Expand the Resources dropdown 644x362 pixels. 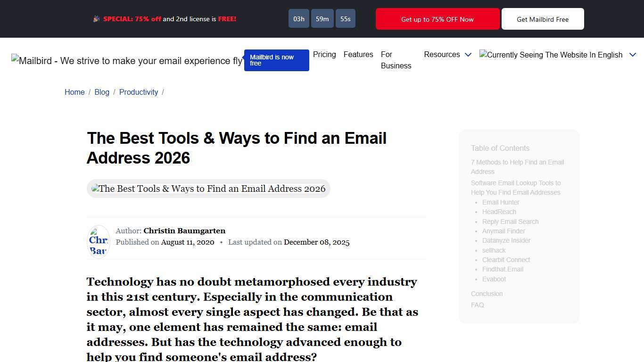[447, 55]
